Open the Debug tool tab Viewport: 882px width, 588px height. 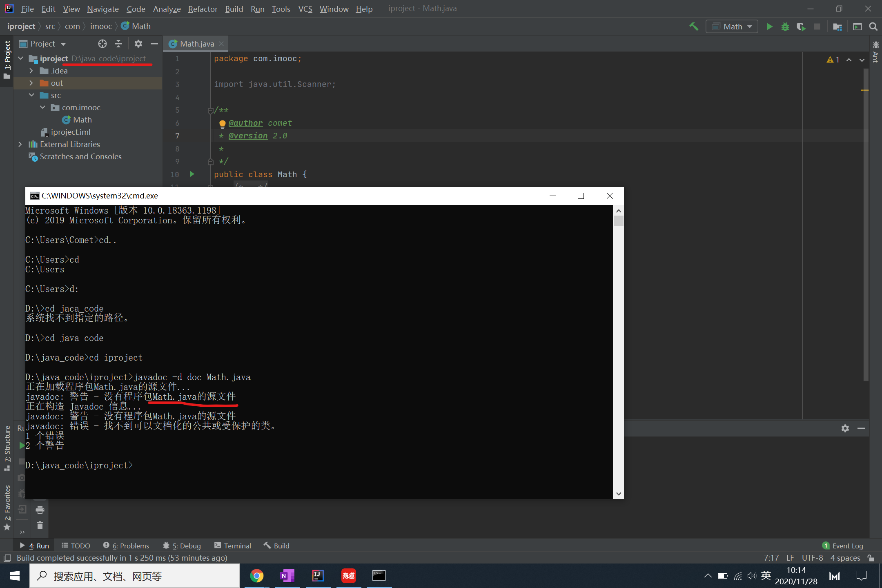pos(182,546)
